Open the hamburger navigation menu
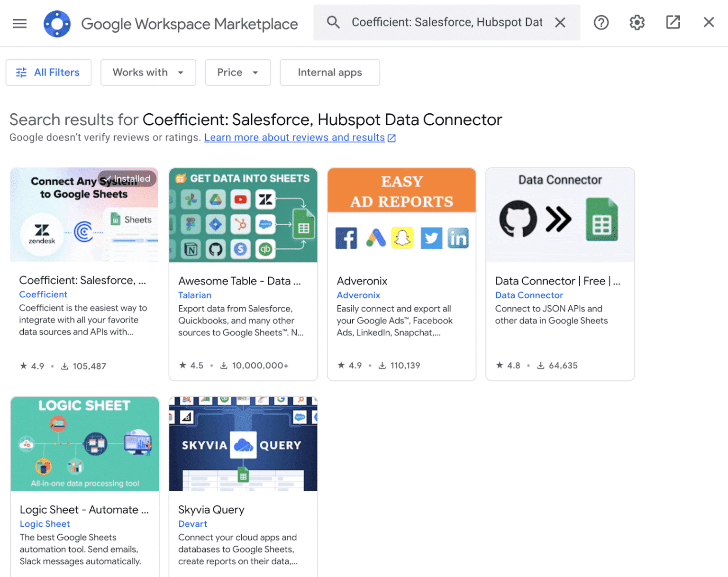This screenshot has width=728, height=577. click(19, 23)
